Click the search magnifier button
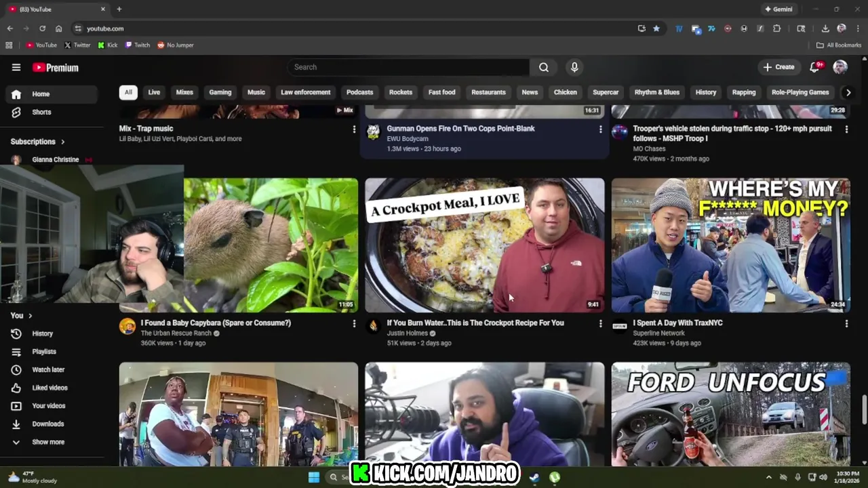 coord(544,67)
